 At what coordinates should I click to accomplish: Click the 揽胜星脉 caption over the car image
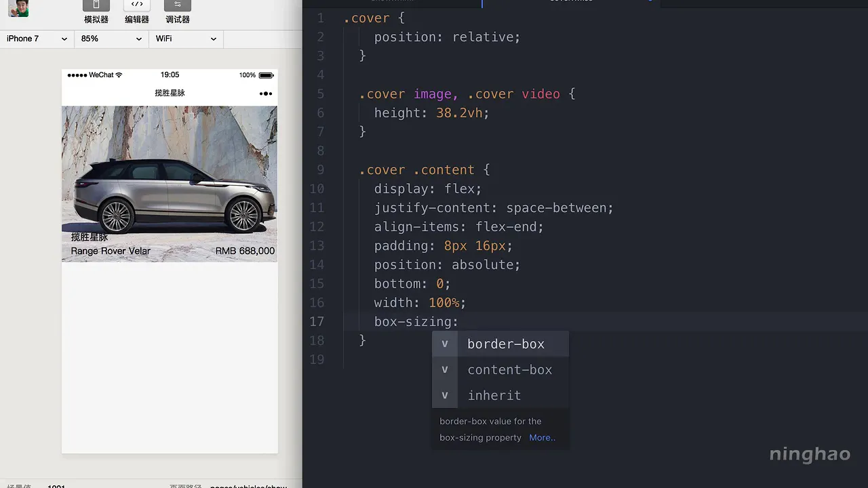(90, 237)
